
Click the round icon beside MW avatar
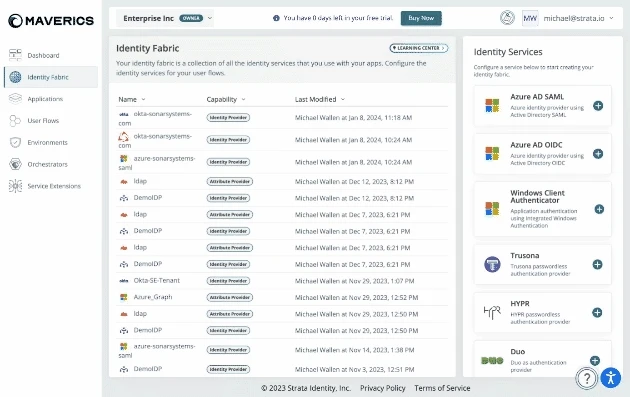coord(507,18)
